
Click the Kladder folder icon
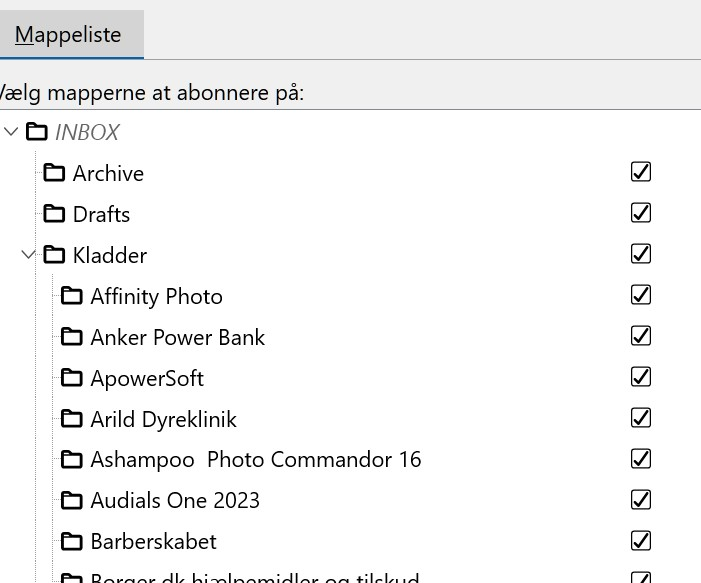pos(54,255)
